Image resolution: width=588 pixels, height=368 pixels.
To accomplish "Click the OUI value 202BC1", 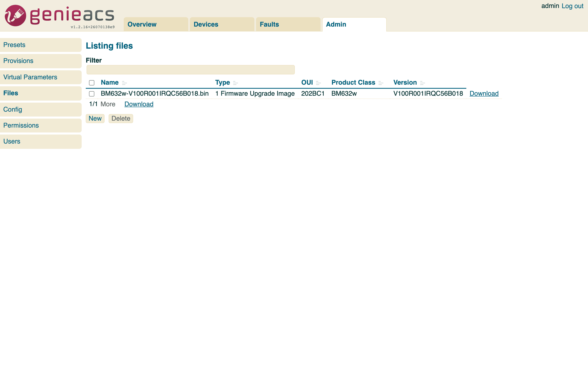I will (x=313, y=93).
